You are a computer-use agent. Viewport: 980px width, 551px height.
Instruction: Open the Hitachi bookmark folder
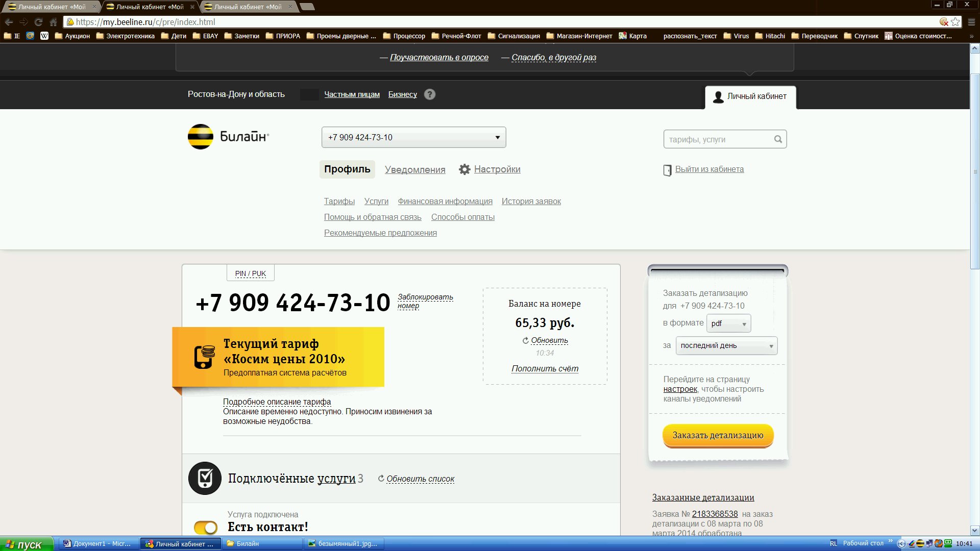point(770,36)
